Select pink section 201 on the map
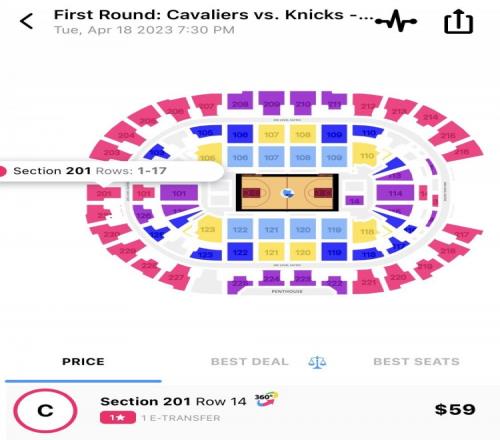 pyautogui.click(x=104, y=193)
